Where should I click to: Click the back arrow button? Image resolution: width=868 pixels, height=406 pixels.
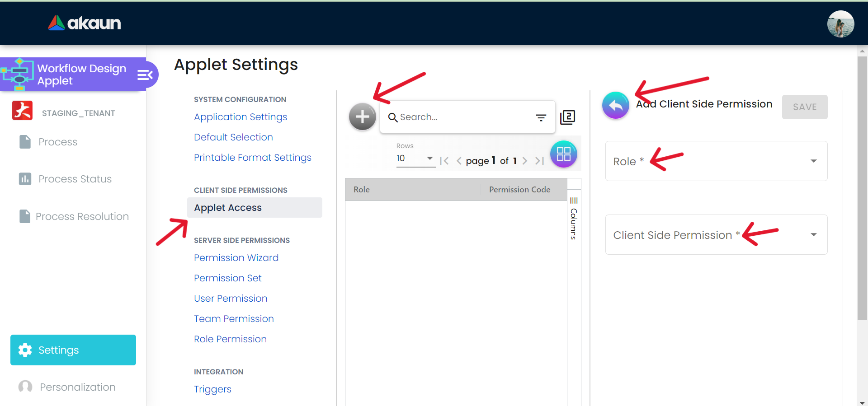[x=615, y=105]
